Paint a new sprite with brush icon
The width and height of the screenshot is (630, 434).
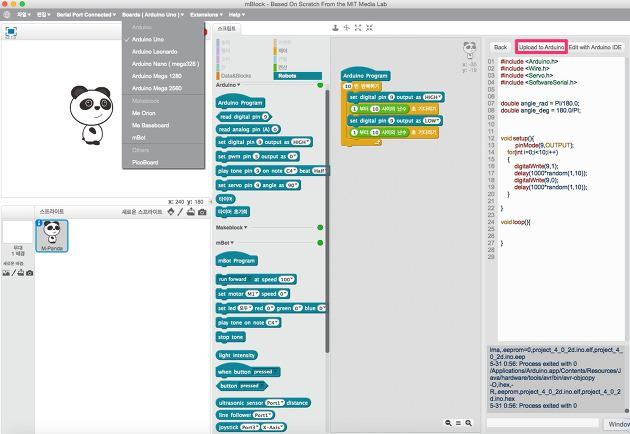(180, 211)
